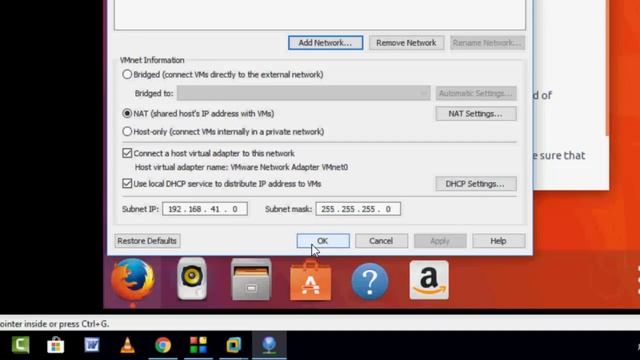Click into the Subnet IP field
Viewport: 640px width, 360px height.
pos(205,209)
